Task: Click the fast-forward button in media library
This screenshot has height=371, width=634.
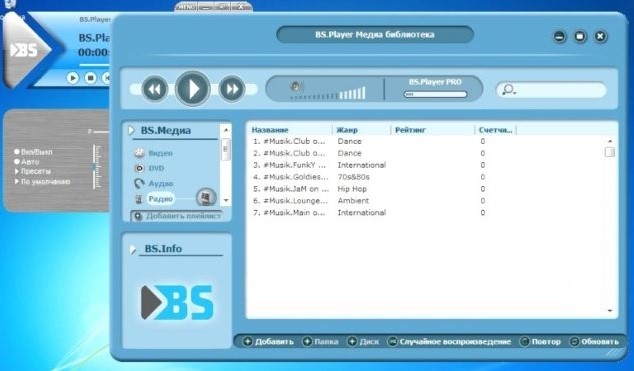Action: coord(232,89)
